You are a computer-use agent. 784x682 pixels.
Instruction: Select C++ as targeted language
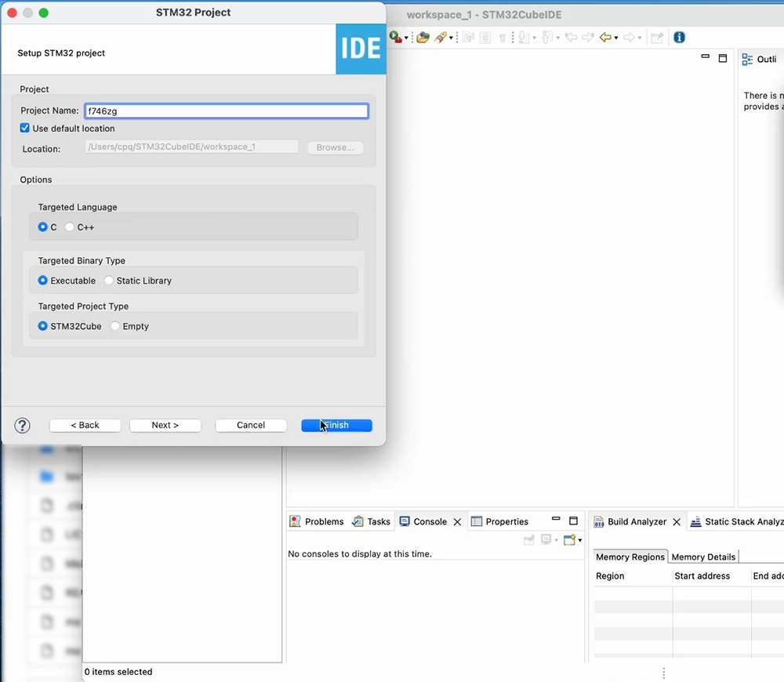(x=70, y=227)
